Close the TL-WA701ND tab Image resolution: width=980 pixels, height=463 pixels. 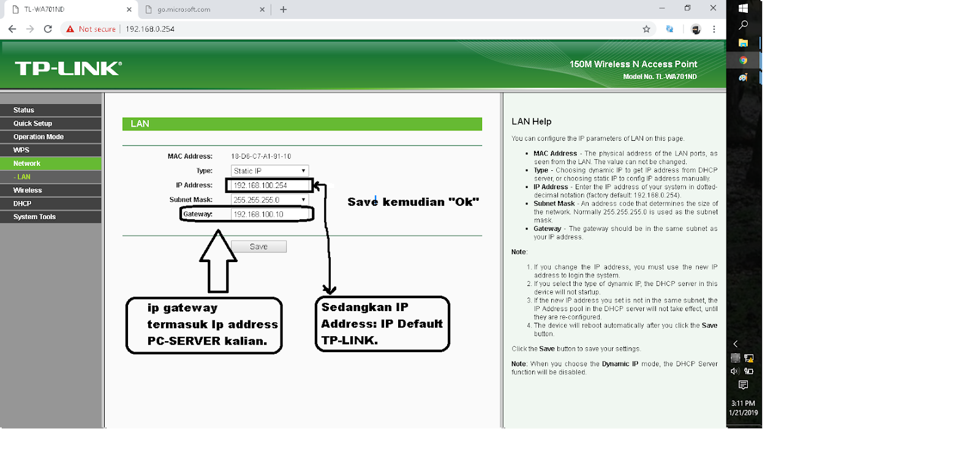tap(129, 9)
